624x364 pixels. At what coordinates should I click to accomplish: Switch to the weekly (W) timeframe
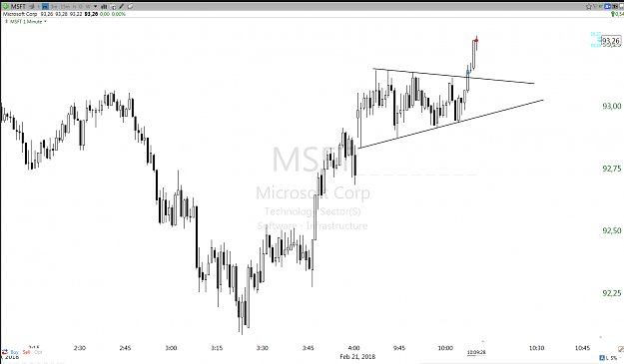click(x=88, y=6)
